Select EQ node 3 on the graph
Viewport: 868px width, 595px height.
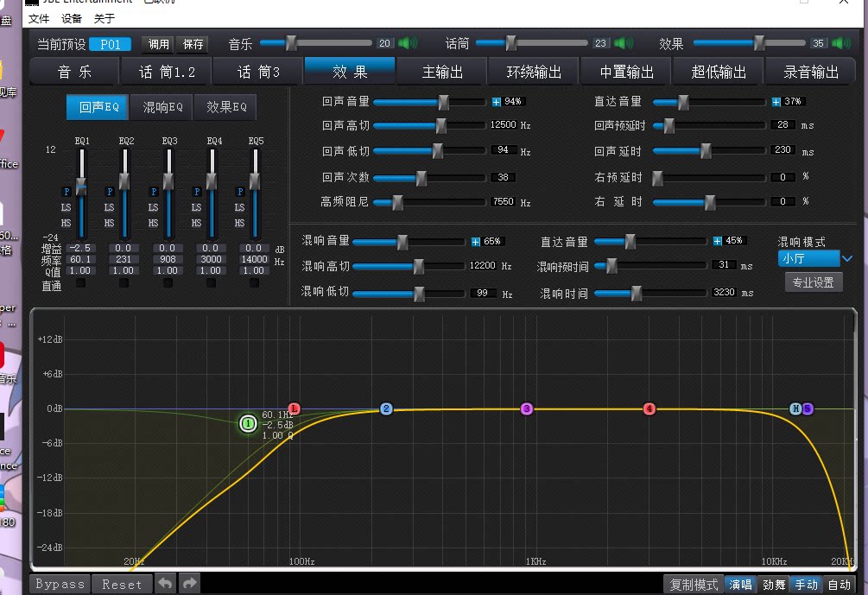click(x=527, y=409)
